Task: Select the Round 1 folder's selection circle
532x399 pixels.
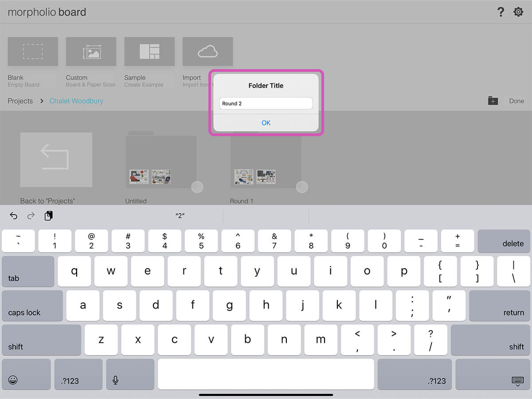Action: pos(302,187)
